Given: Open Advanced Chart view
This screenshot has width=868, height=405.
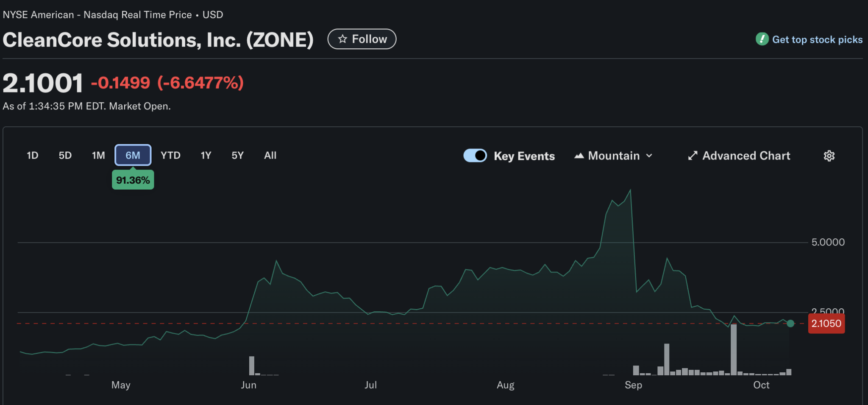Looking at the screenshot, I should coord(746,156).
